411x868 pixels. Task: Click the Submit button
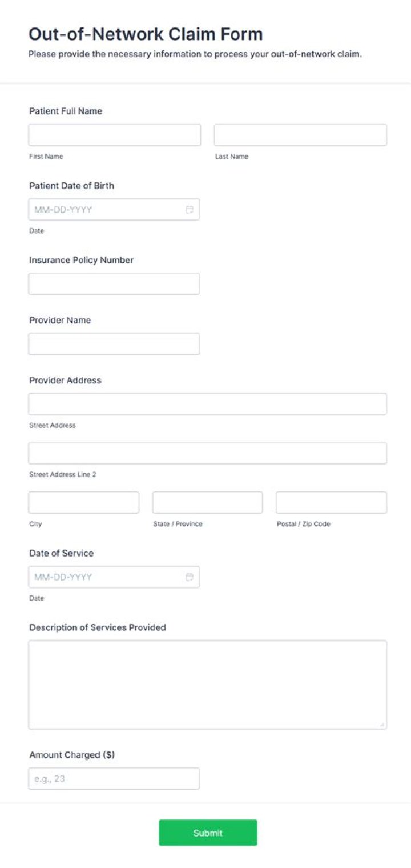point(207,833)
